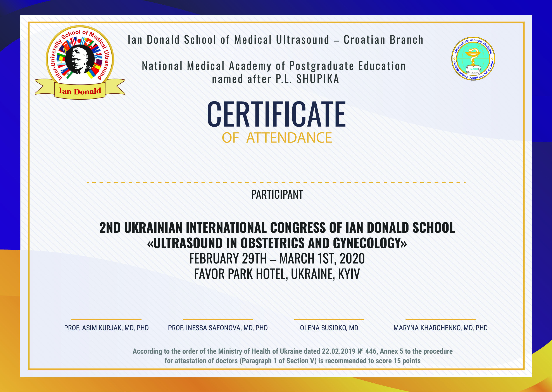This screenshot has width=552, height=392.
Task: Click the PARTICIPANT label
Action: [277, 195]
